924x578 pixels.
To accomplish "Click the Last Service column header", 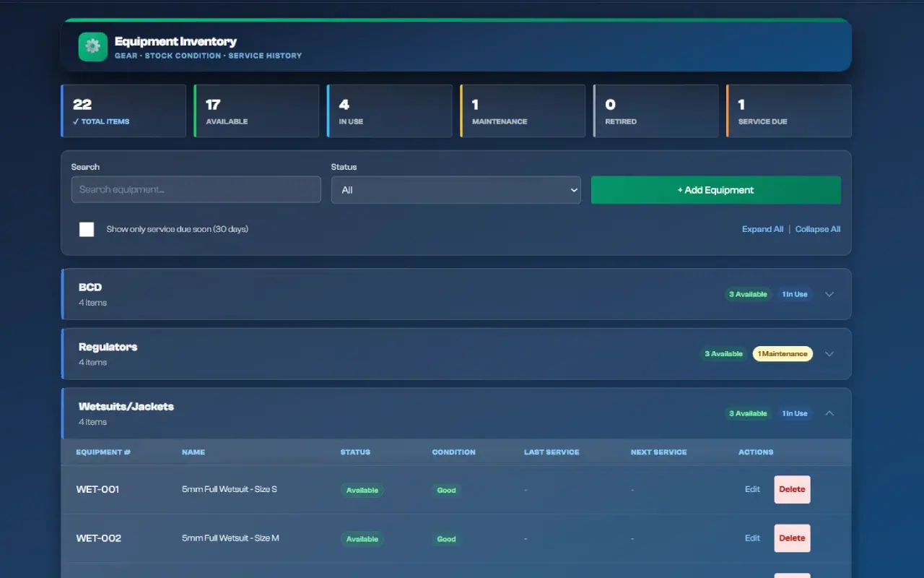I will 552,452.
